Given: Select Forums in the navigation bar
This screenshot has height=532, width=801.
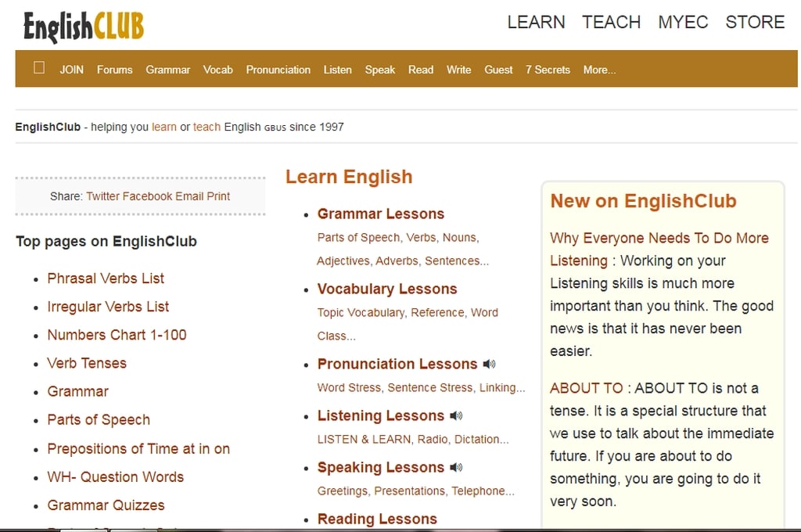Looking at the screenshot, I should click(114, 70).
